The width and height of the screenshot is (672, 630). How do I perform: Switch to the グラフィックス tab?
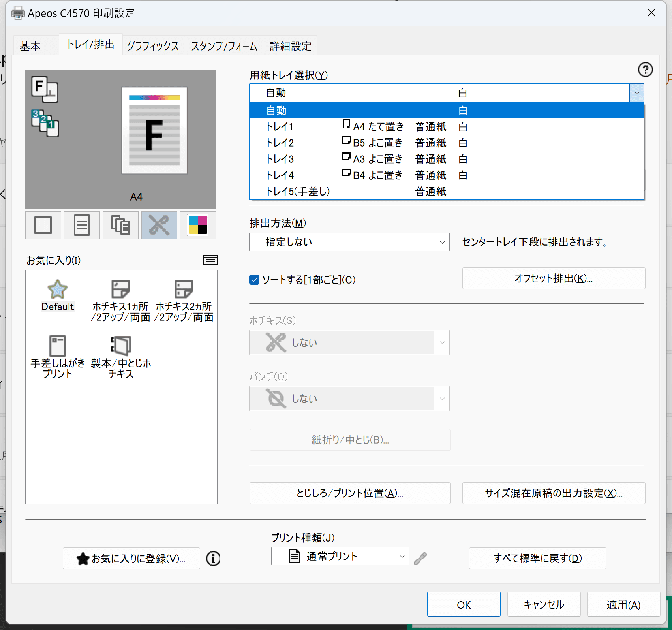[153, 46]
